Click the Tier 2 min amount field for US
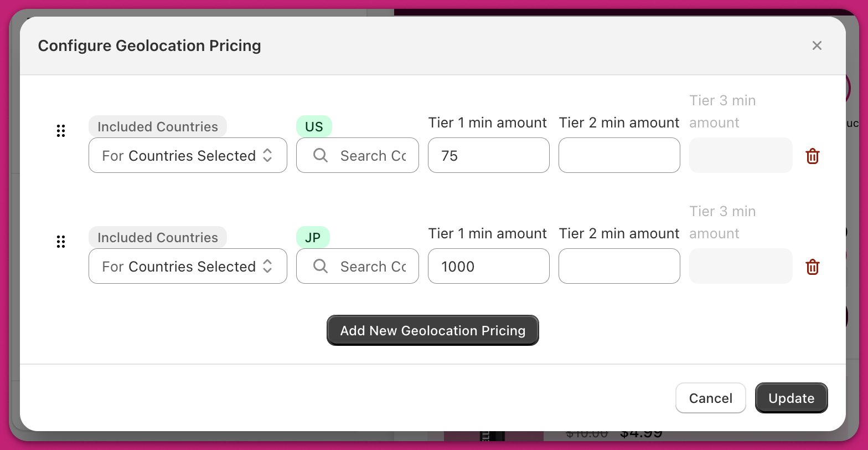Screen dimensions: 868x450 [619, 156]
